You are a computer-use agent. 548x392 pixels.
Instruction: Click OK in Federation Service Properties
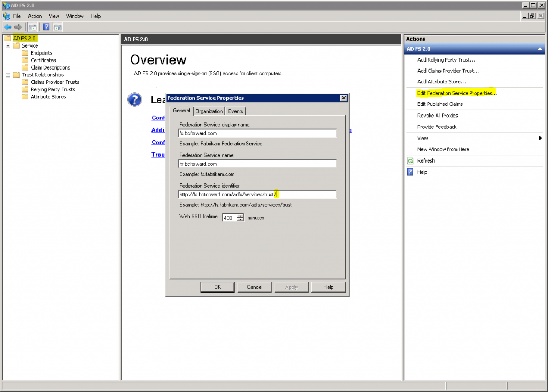217,287
